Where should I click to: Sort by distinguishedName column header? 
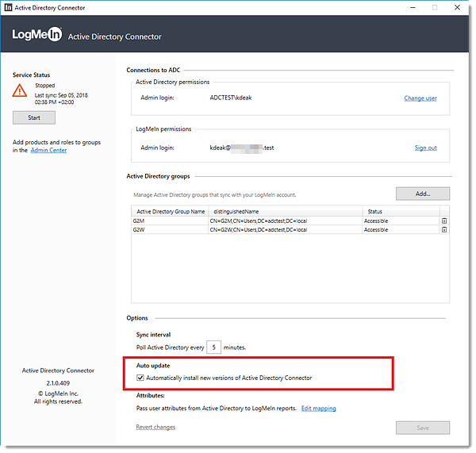point(286,211)
